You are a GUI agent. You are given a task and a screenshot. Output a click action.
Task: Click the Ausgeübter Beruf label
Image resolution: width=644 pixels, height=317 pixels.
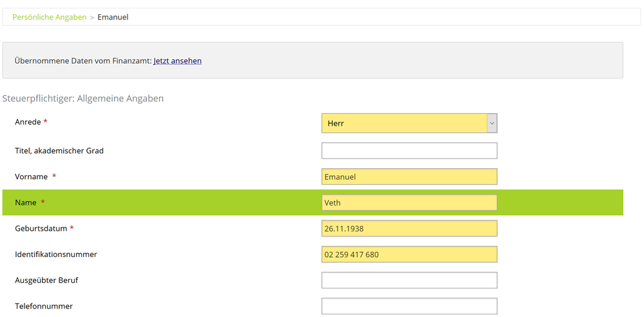pos(46,280)
